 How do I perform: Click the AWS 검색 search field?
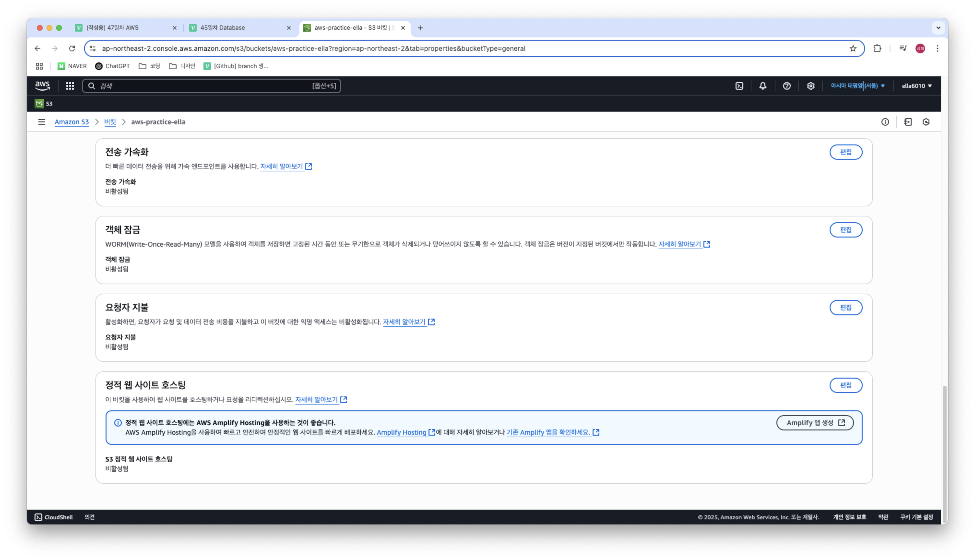pos(211,86)
